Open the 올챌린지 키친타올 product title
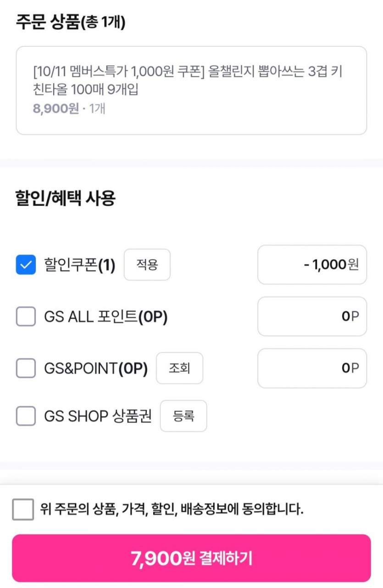 (x=188, y=80)
